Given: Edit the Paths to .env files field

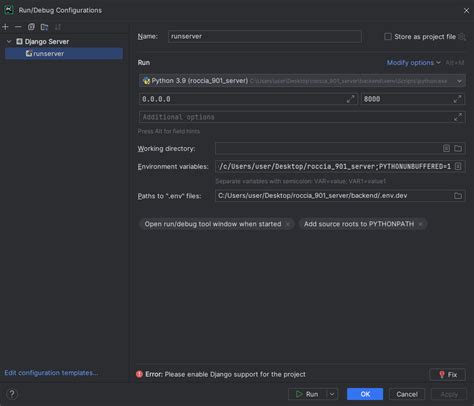Looking at the screenshot, I should click(340, 196).
